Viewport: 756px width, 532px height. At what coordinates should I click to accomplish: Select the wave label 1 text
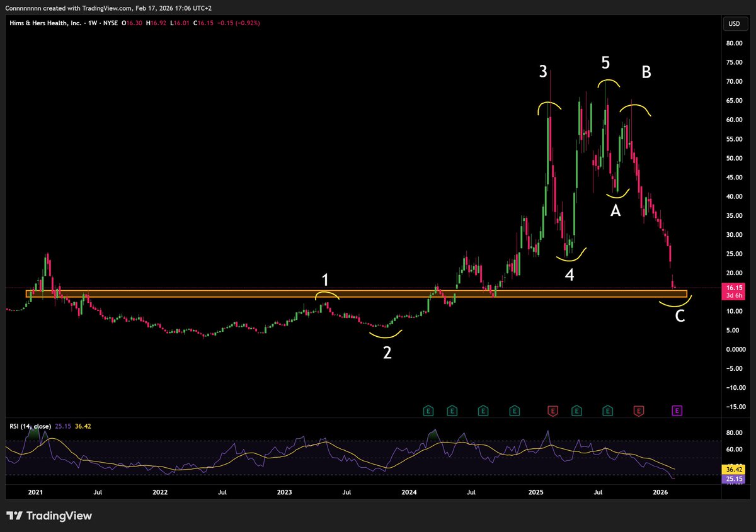(326, 280)
